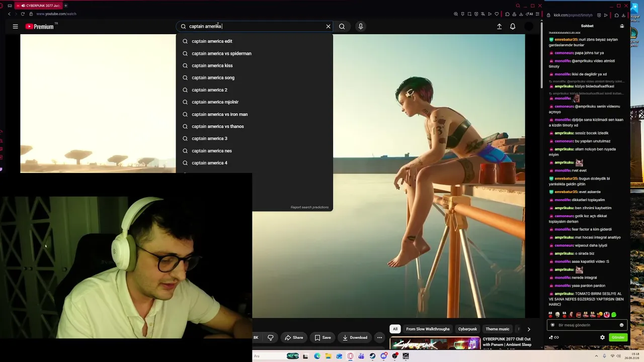Open YouTube notifications bell

(x=512, y=26)
